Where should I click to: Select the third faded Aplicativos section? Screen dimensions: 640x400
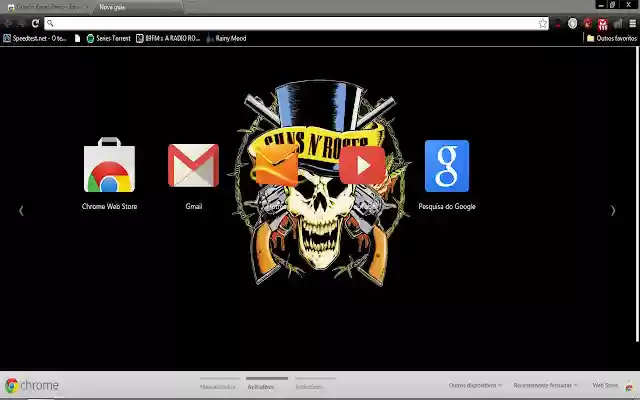click(x=315, y=386)
